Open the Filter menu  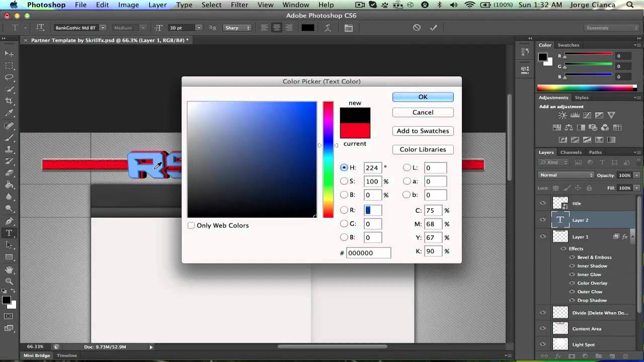(239, 5)
